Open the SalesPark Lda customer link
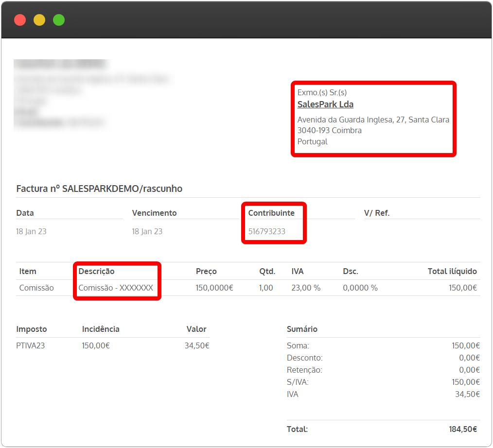This screenshot has width=493, height=448. click(x=325, y=104)
